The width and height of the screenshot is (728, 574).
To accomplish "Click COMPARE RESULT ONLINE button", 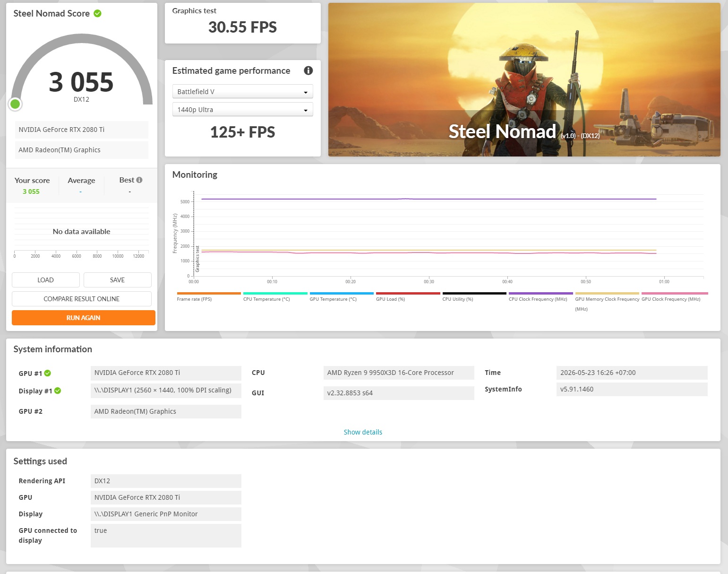I will 81,299.
